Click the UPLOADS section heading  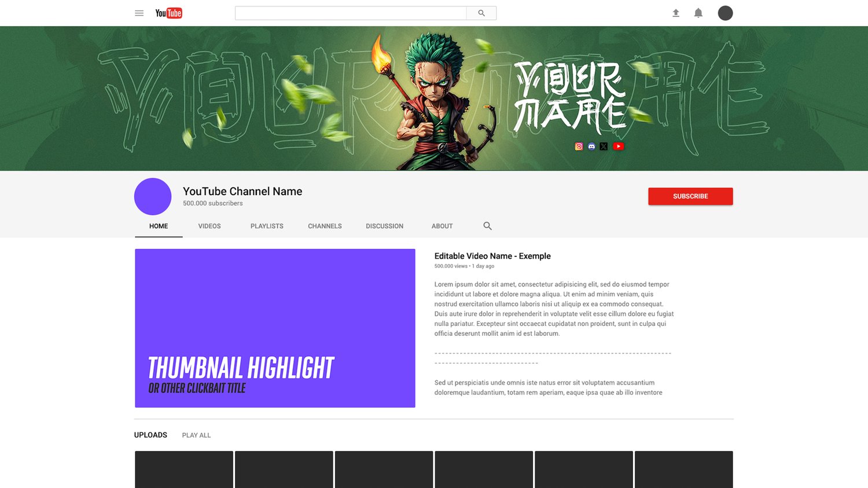pyautogui.click(x=150, y=435)
